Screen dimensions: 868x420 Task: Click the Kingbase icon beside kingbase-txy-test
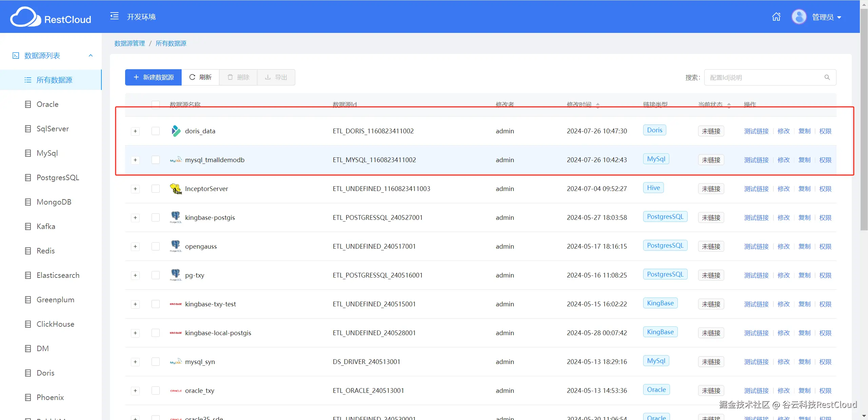(176, 304)
